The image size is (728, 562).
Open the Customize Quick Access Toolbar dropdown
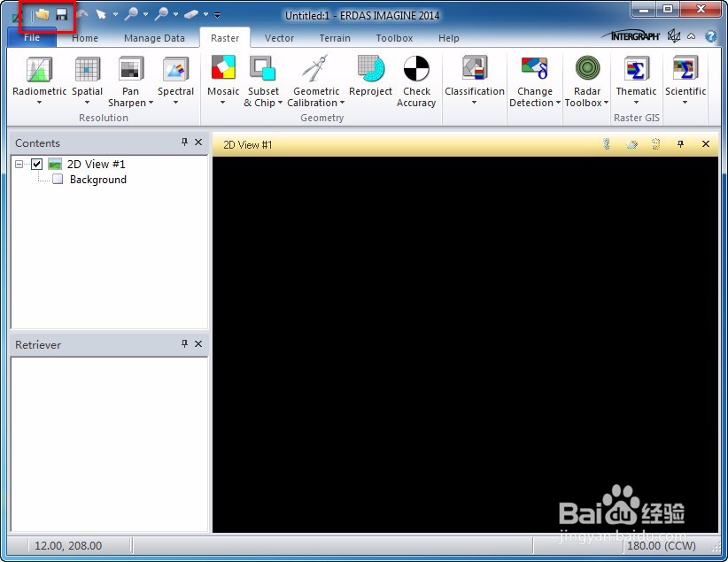click(217, 15)
